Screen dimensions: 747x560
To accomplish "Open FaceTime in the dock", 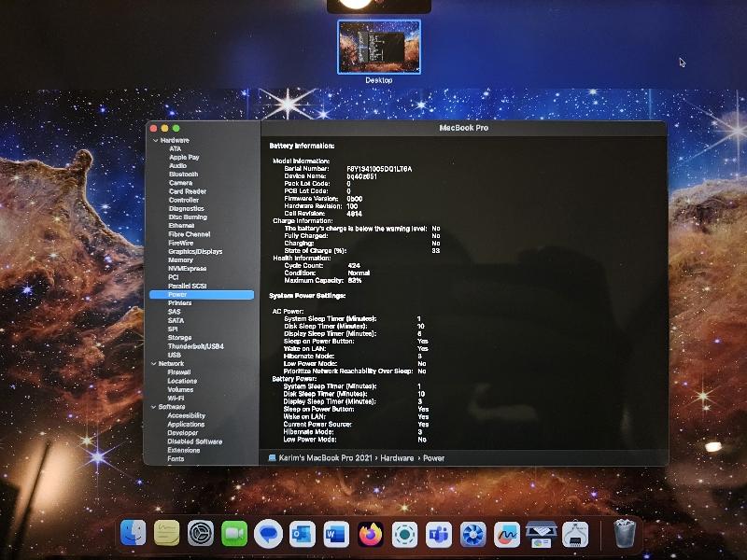I will 234,534.
